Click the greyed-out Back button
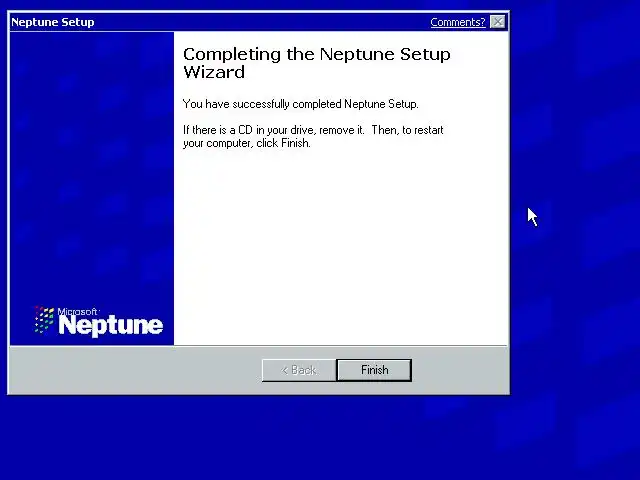The height and width of the screenshot is (480, 640). pyautogui.click(x=299, y=370)
